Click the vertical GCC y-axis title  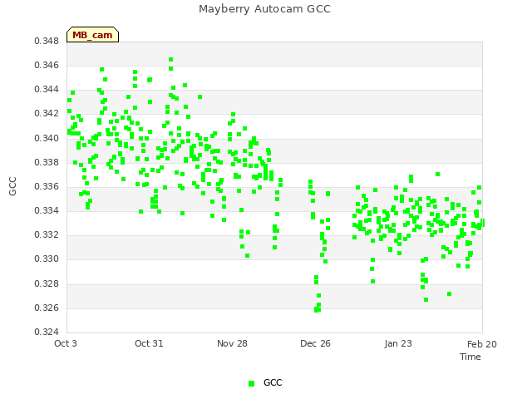12,186
